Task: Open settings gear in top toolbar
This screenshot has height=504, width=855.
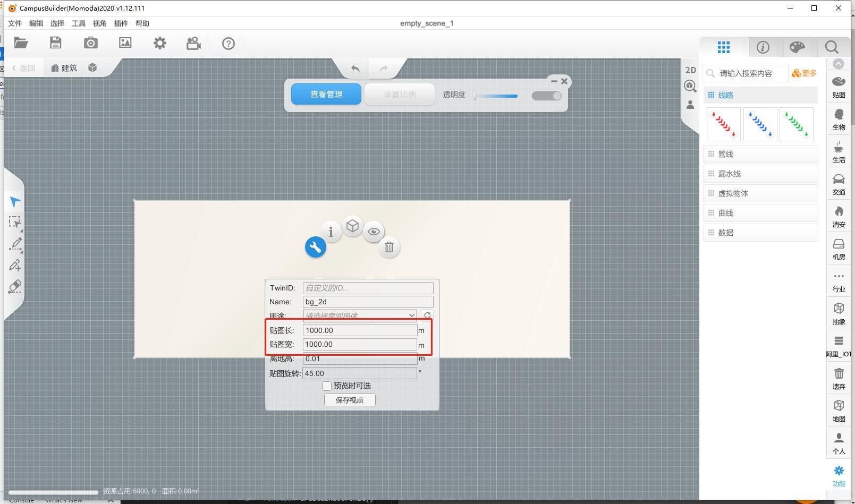Action: [160, 44]
